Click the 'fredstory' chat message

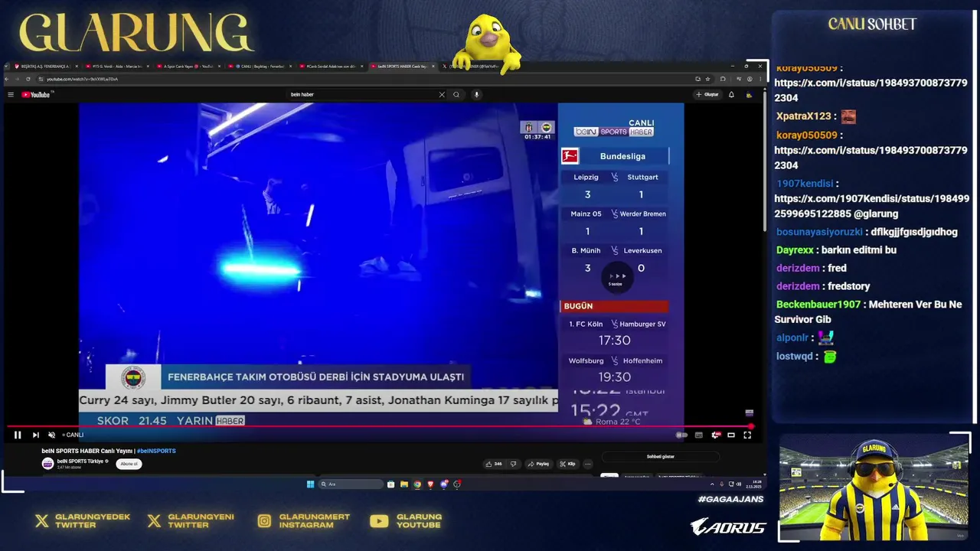848,286
